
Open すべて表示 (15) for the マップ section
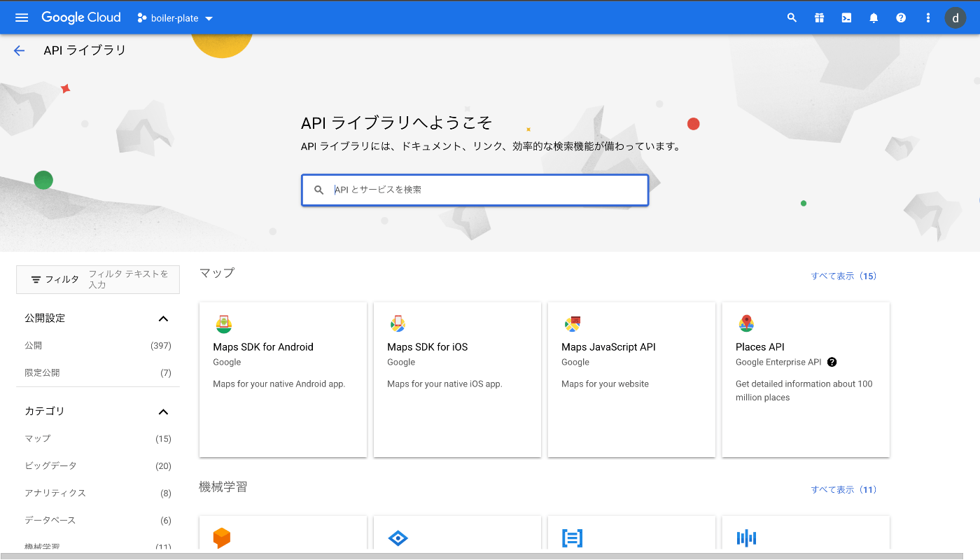(844, 276)
